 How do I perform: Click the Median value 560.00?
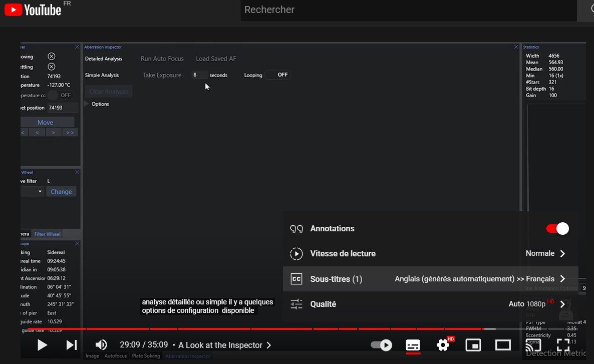coord(556,69)
